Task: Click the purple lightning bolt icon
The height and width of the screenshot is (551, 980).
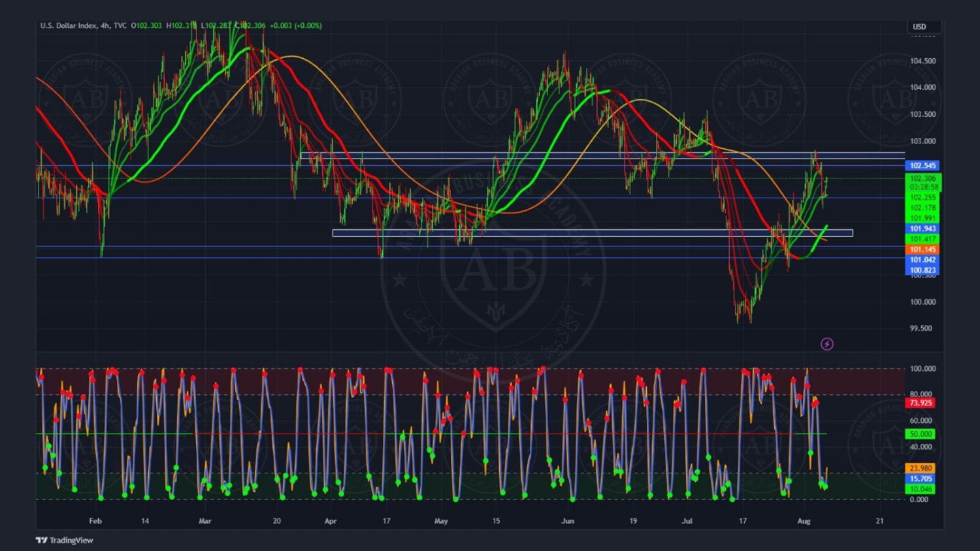Action: coord(826,344)
